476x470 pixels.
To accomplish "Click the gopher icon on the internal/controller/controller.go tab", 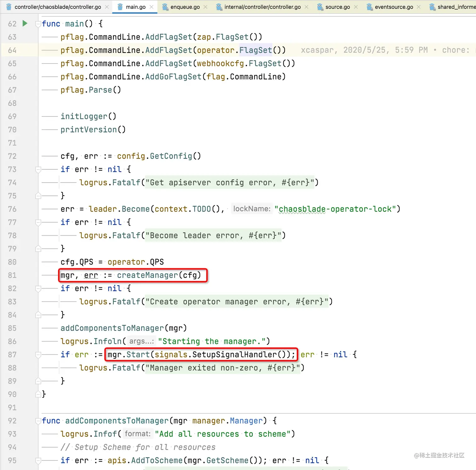I will coord(219,7).
